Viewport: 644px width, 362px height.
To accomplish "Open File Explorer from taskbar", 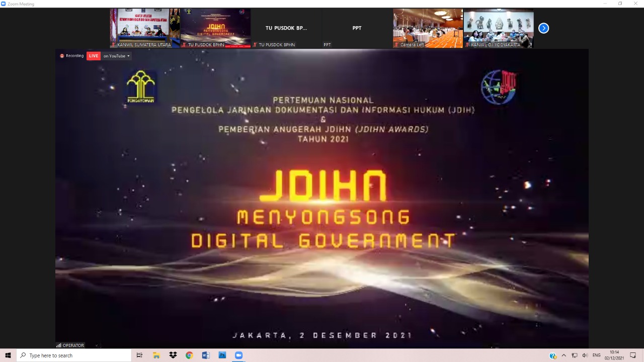I will (156, 355).
